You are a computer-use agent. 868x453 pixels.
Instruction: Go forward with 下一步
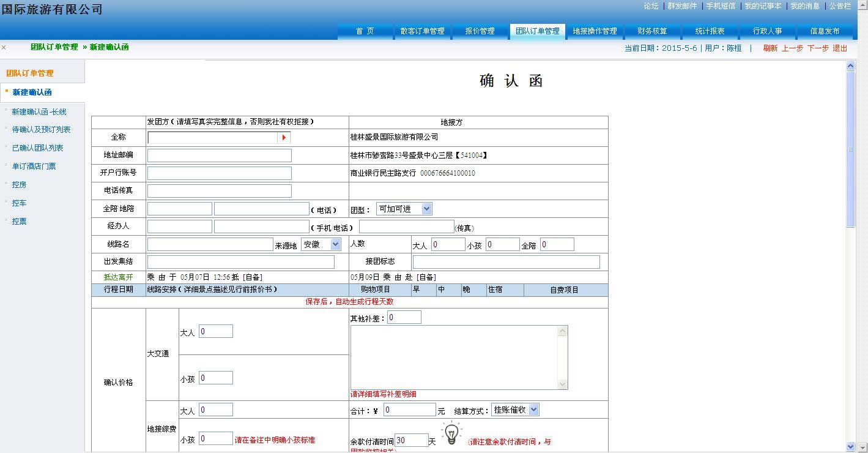click(x=818, y=48)
